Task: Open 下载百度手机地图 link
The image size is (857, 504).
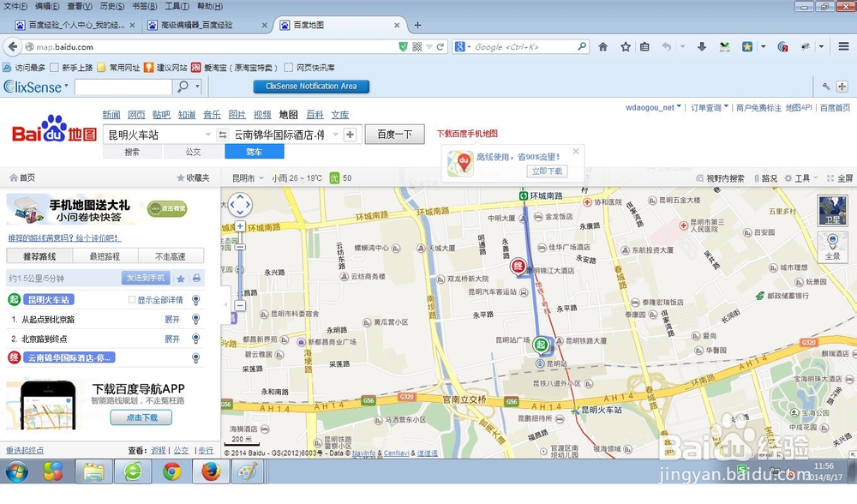Action: 467,134
